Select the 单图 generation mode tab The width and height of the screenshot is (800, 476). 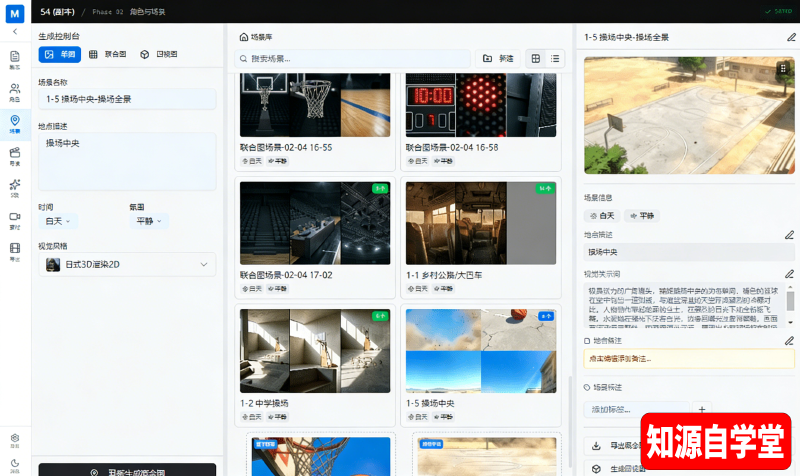(60, 54)
